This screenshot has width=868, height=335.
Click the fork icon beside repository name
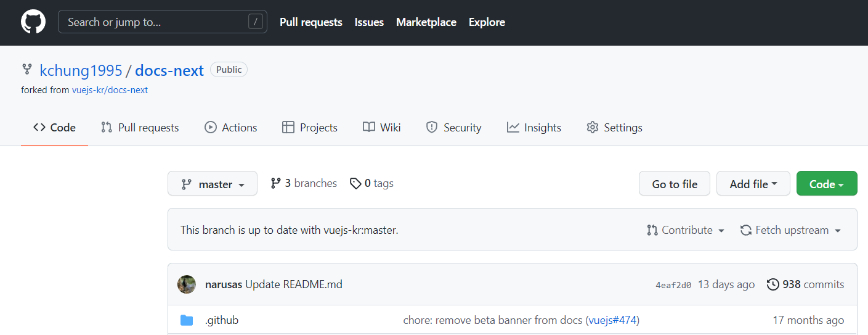26,69
